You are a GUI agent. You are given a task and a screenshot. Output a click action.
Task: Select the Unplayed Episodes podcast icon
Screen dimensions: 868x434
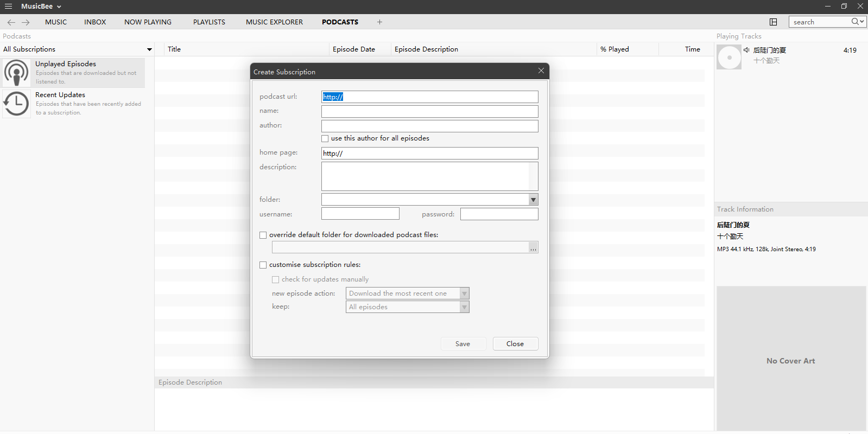[x=17, y=73]
